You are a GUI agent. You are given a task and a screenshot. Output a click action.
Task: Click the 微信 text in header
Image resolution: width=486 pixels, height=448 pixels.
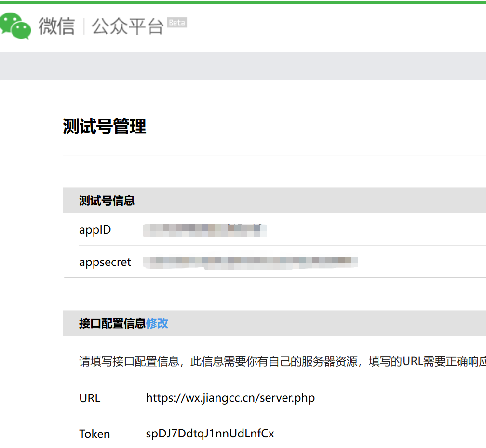57,26
